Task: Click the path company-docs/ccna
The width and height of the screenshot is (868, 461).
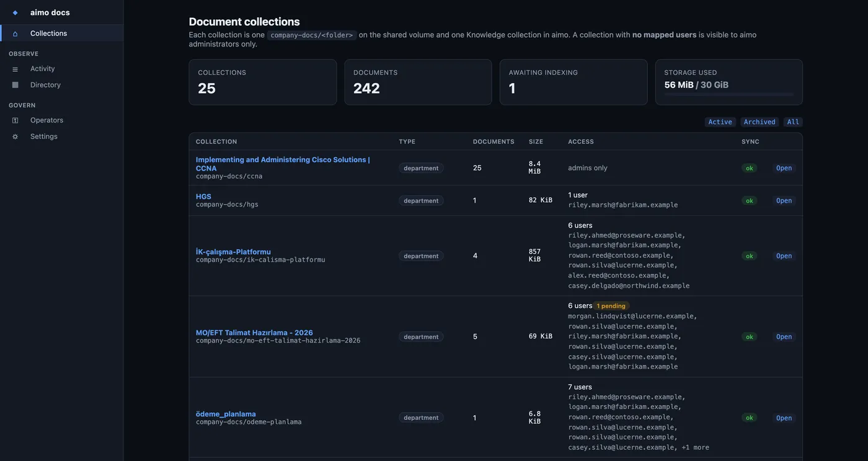Action: pyautogui.click(x=229, y=177)
